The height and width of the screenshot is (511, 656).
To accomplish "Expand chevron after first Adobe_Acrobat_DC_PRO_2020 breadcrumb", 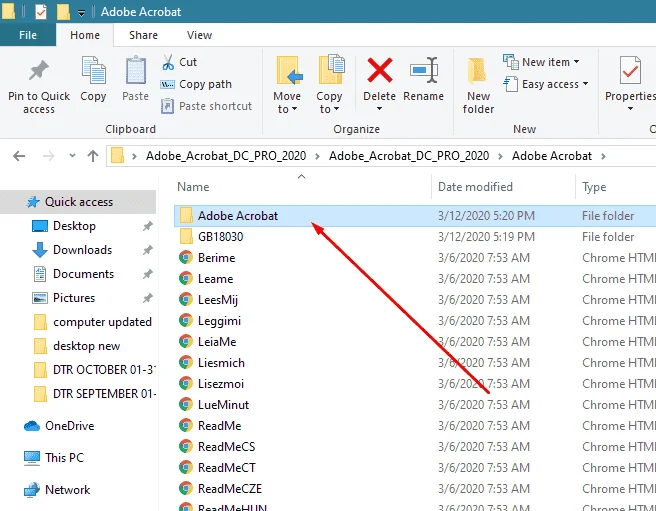I will 318,157.
